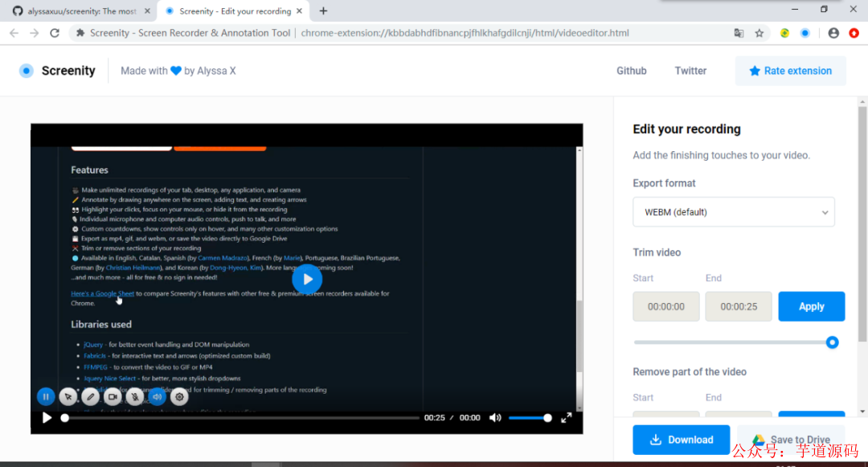The height and width of the screenshot is (467, 868).
Task: Click the Trim video label
Action: pos(657,252)
